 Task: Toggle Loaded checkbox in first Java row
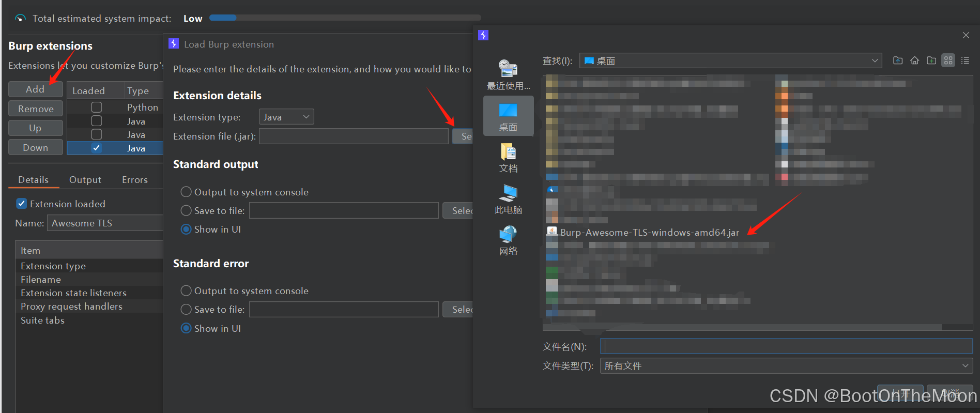[97, 121]
